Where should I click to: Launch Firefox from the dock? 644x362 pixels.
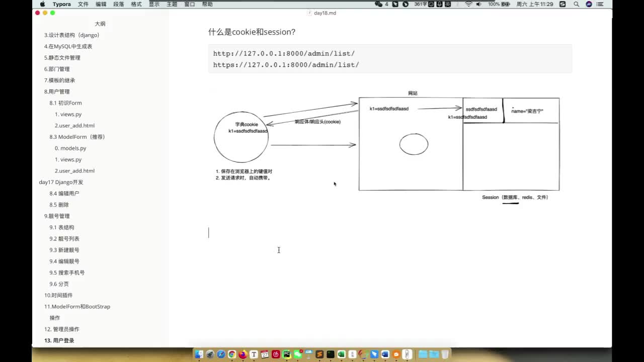tap(243, 354)
